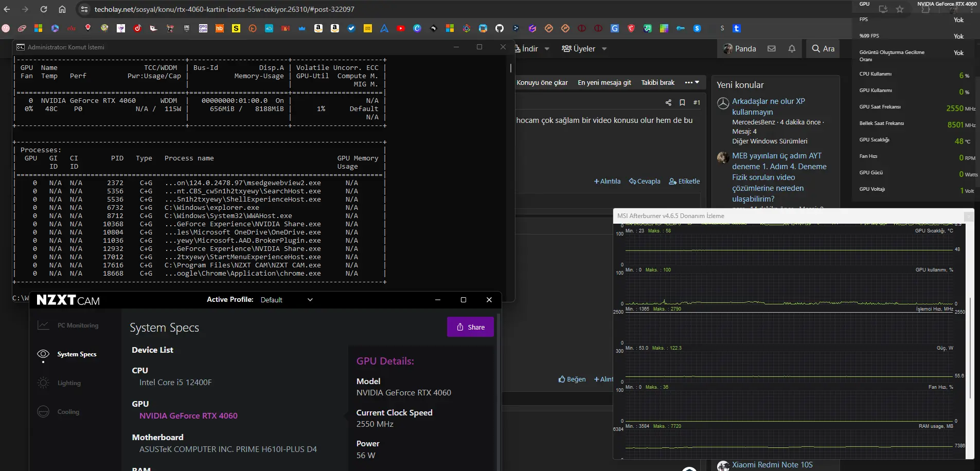The height and width of the screenshot is (471, 980).
Task: Open the Üyeler forum menu
Action: coord(578,48)
